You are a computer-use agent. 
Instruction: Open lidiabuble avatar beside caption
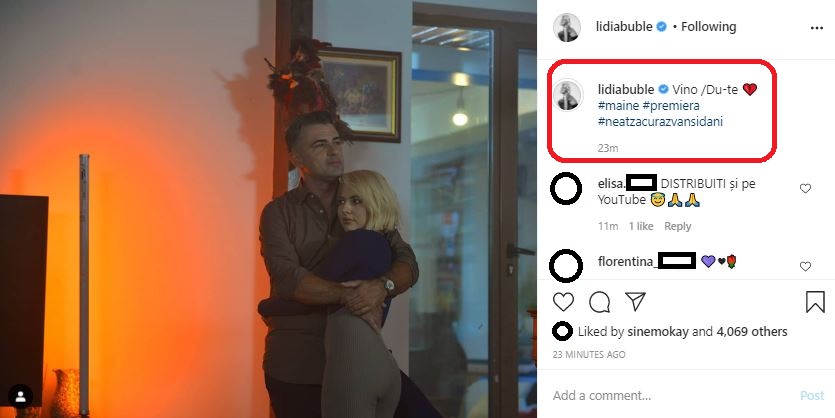tap(567, 95)
